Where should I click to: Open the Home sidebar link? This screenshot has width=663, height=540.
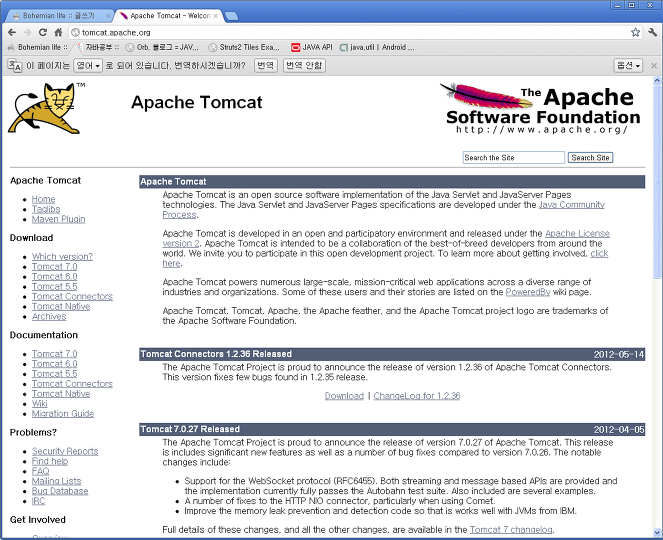click(x=44, y=199)
